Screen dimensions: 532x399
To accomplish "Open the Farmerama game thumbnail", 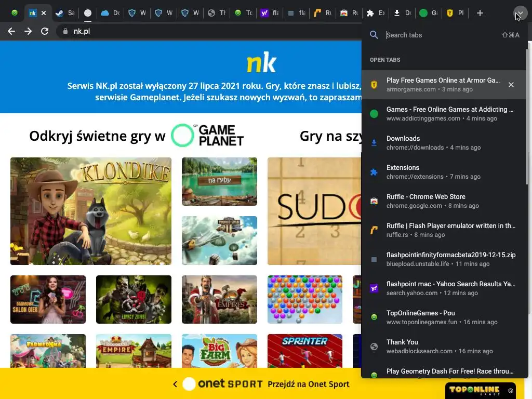I will tap(48, 351).
